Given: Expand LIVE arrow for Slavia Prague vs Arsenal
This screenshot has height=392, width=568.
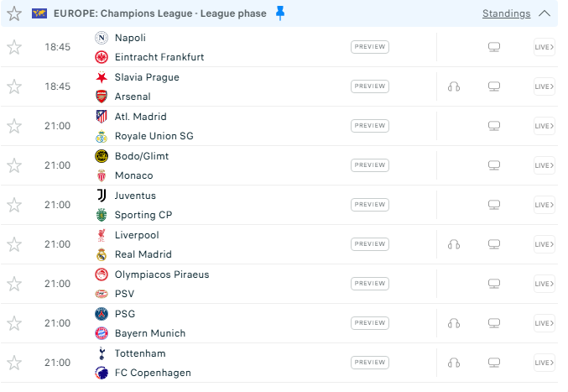Looking at the screenshot, I should (544, 86).
